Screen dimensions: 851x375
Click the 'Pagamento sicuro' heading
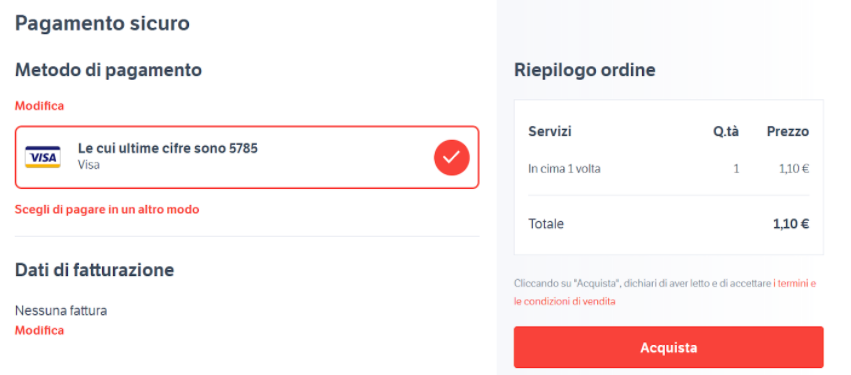[102, 23]
